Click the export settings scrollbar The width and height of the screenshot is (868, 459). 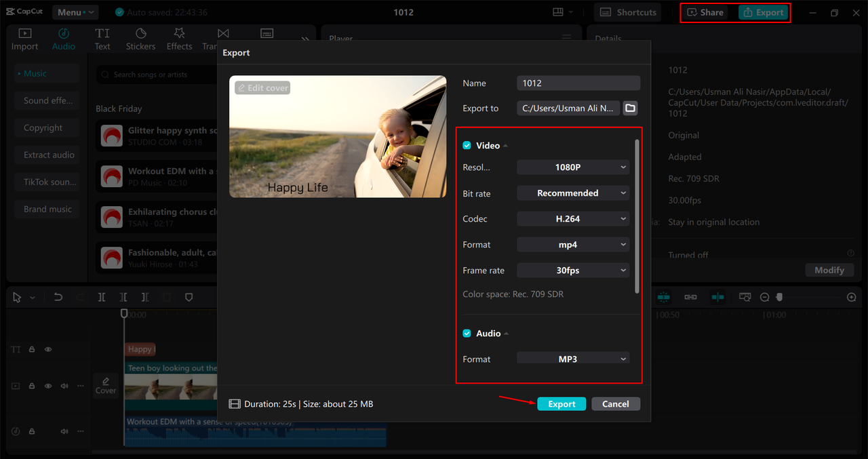637,217
